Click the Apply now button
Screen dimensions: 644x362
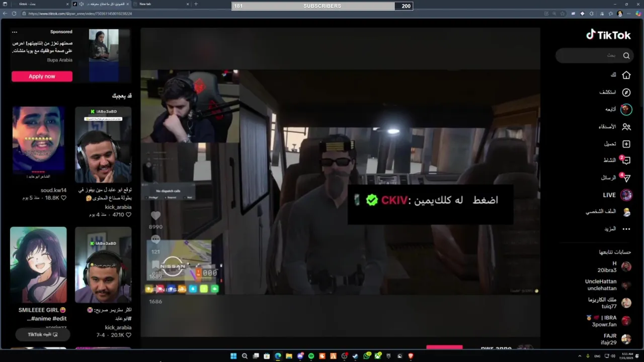[42, 76]
